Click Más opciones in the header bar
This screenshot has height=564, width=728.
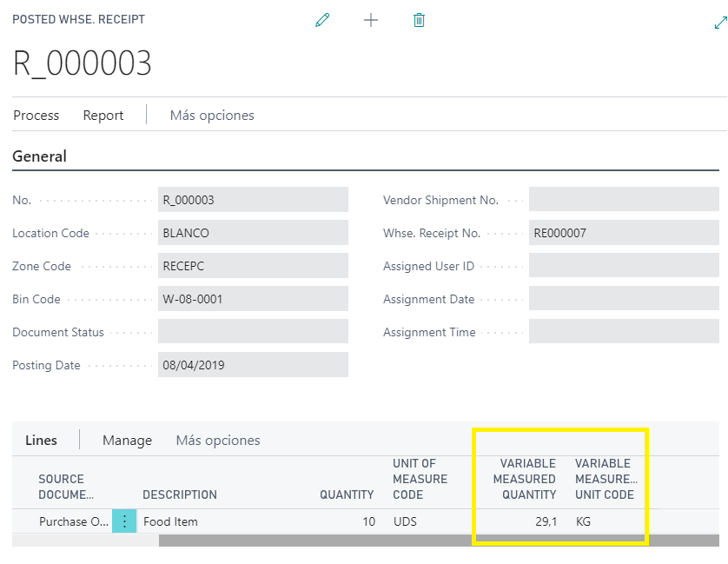pyautogui.click(x=212, y=116)
